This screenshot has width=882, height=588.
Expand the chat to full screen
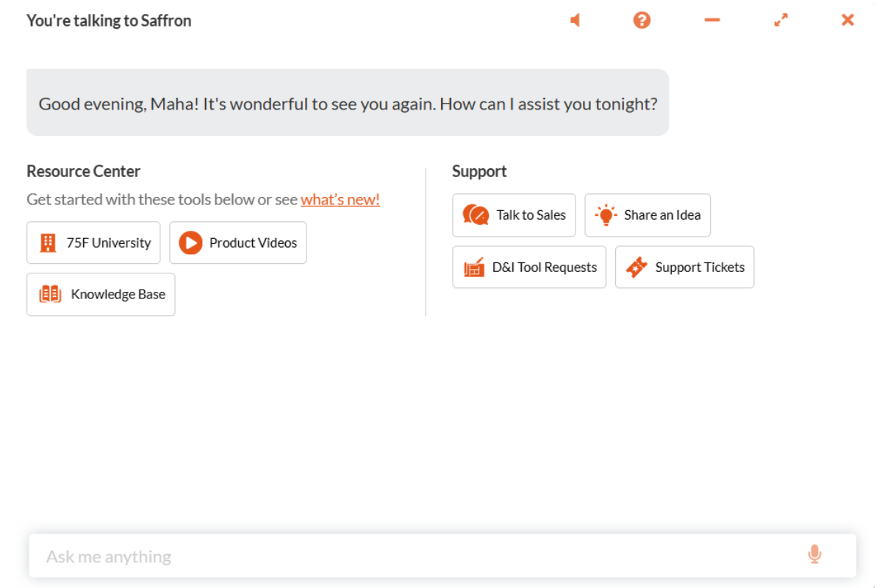(x=781, y=21)
